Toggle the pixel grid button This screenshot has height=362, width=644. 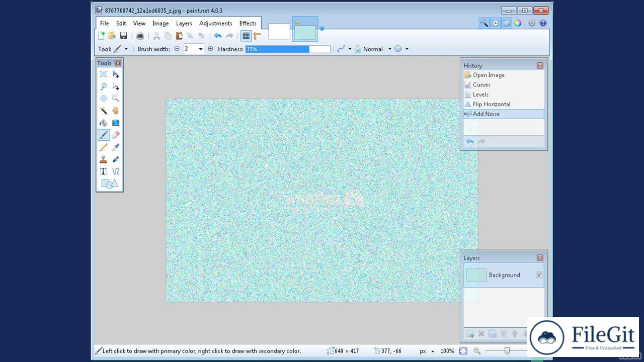click(x=246, y=36)
